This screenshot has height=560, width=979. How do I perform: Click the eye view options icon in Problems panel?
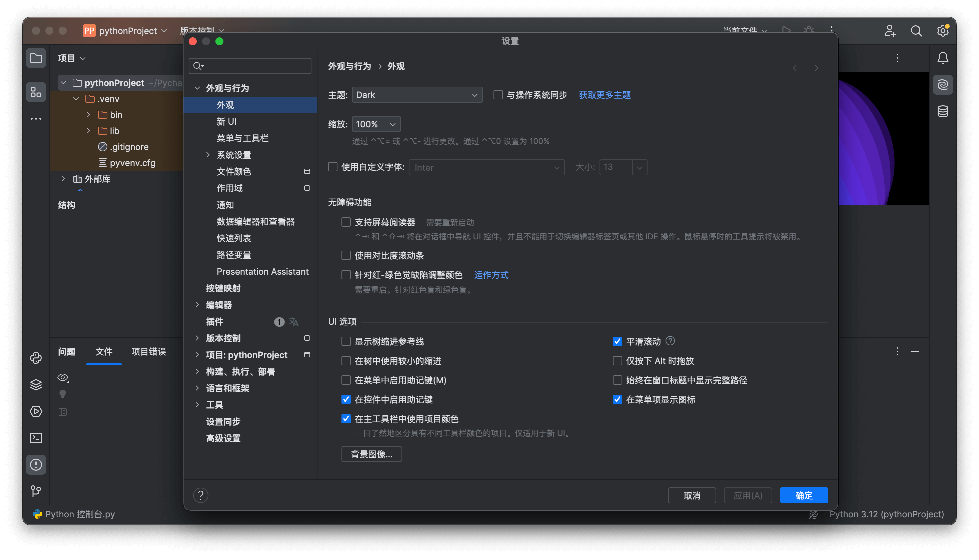(x=63, y=378)
